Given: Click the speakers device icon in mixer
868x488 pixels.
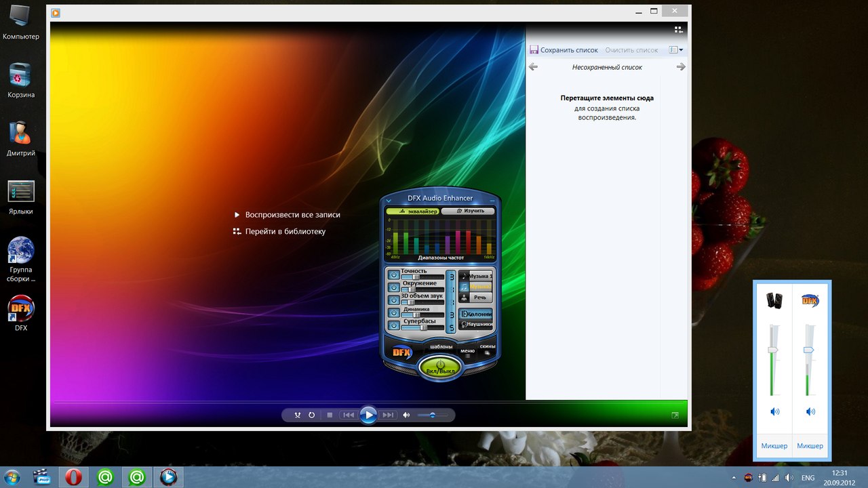Looking at the screenshot, I should 774,300.
